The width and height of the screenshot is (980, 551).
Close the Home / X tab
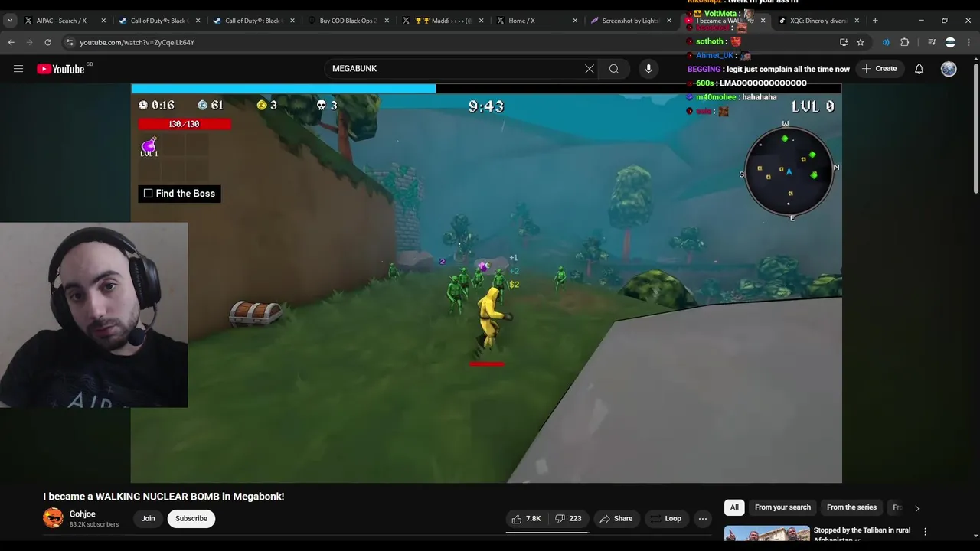coord(575,21)
